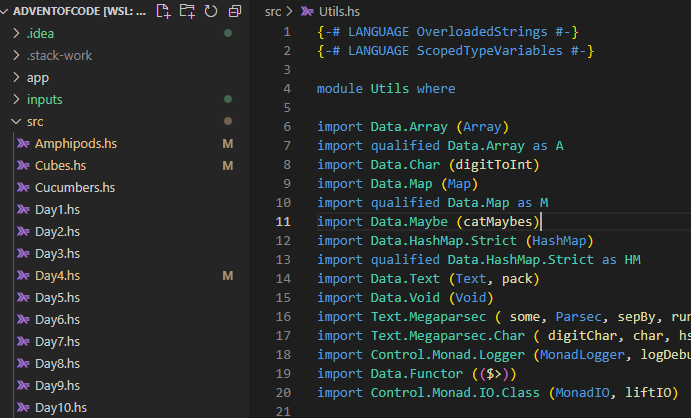Open Day6.hs in the file tree
The height and width of the screenshot is (418, 691).
tap(57, 320)
